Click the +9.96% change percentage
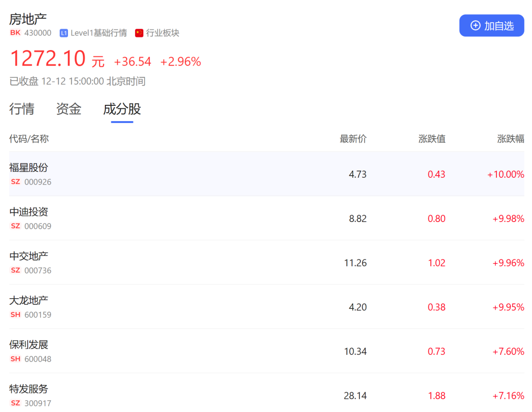The height and width of the screenshot is (412, 532). (x=508, y=263)
